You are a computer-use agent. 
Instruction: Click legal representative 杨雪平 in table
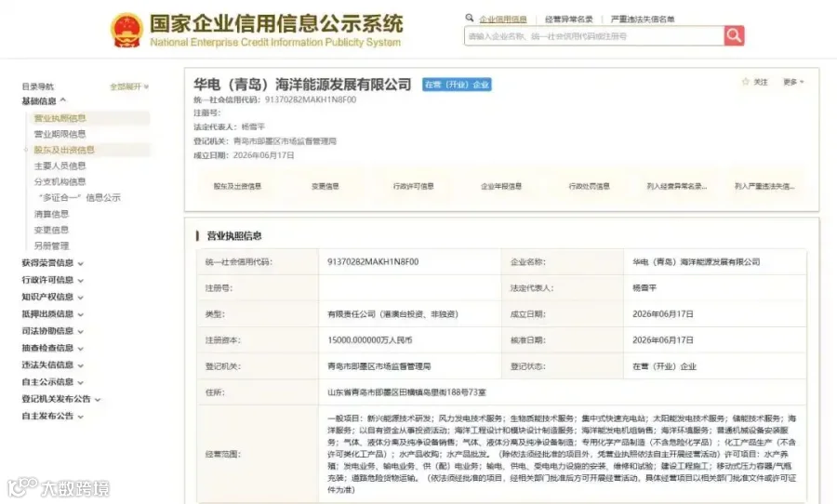(x=644, y=287)
